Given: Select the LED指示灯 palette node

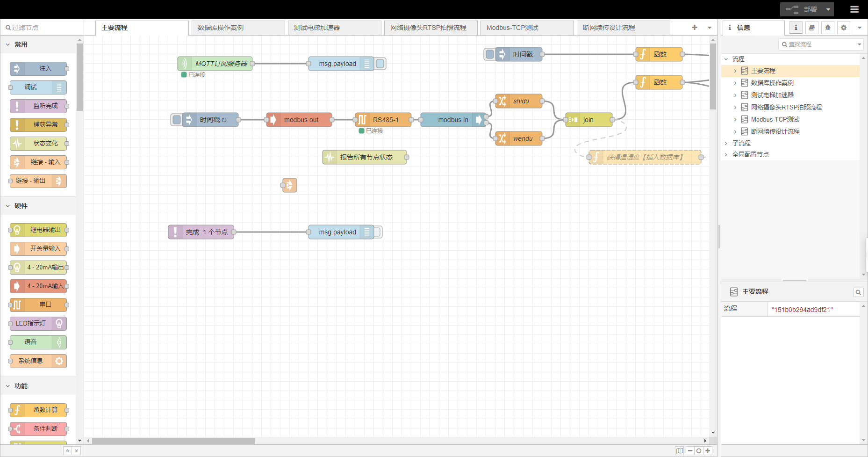Looking at the screenshot, I should 38,324.
